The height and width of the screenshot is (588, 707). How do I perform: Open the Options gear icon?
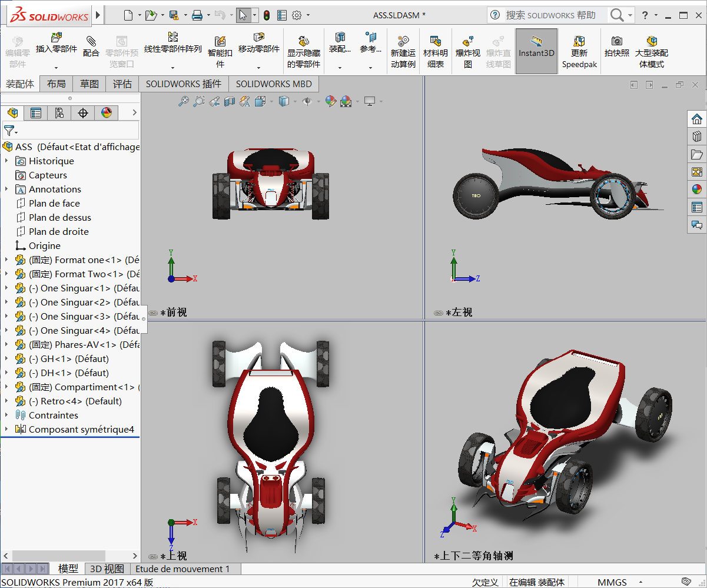pyautogui.click(x=297, y=15)
